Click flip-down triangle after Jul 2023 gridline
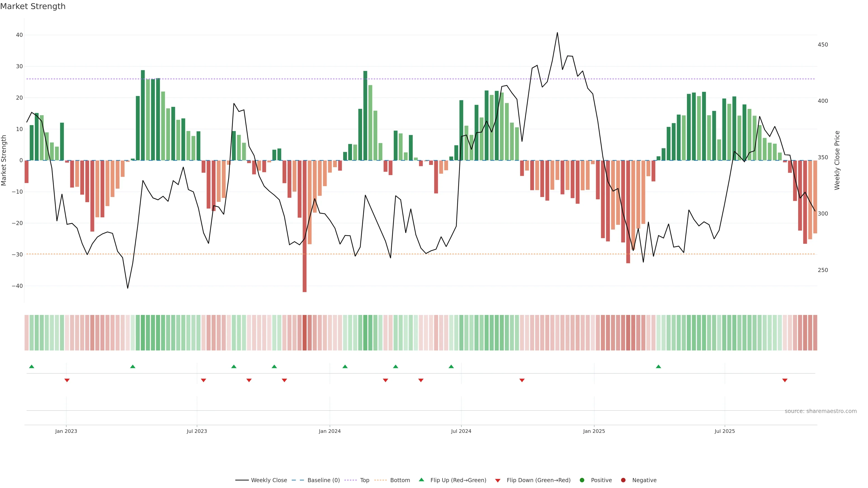This screenshot has height=488, width=868. coord(203,380)
